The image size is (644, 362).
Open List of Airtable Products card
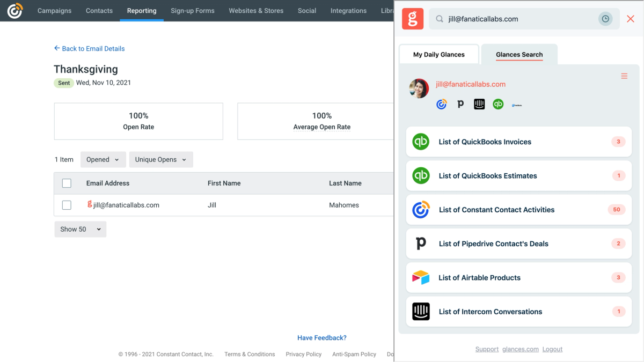tap(519, 278)
